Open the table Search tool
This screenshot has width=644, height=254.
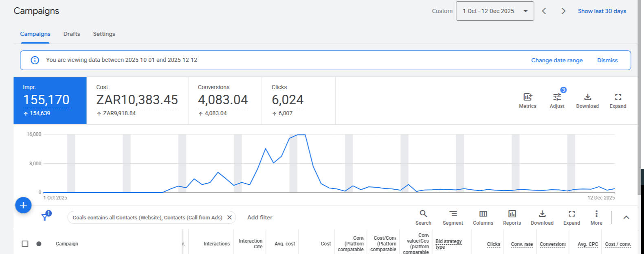tap(423, 214)
